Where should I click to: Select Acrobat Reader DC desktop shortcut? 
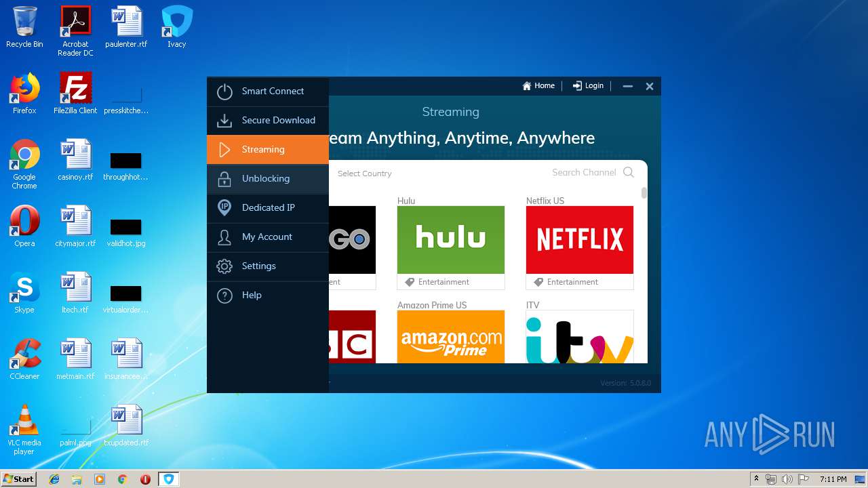(75, 31)
